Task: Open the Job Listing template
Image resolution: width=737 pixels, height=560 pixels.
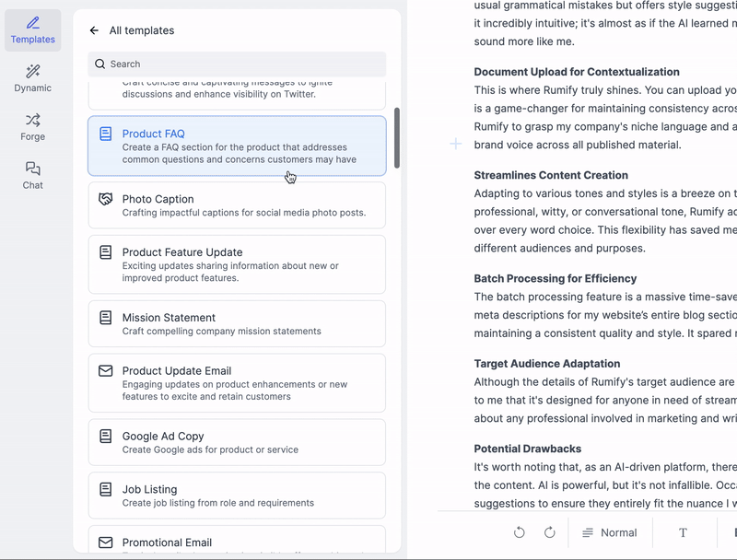Action: coord(237,496)
